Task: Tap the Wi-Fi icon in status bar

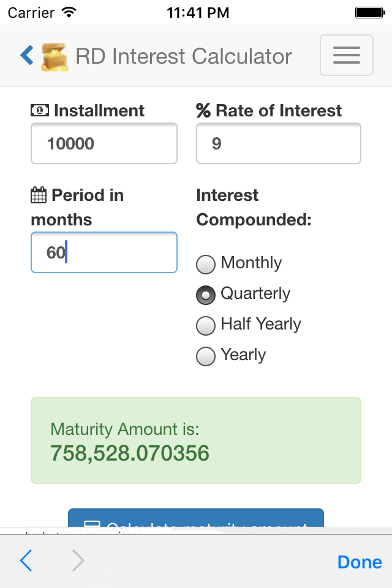Action: 69,12
